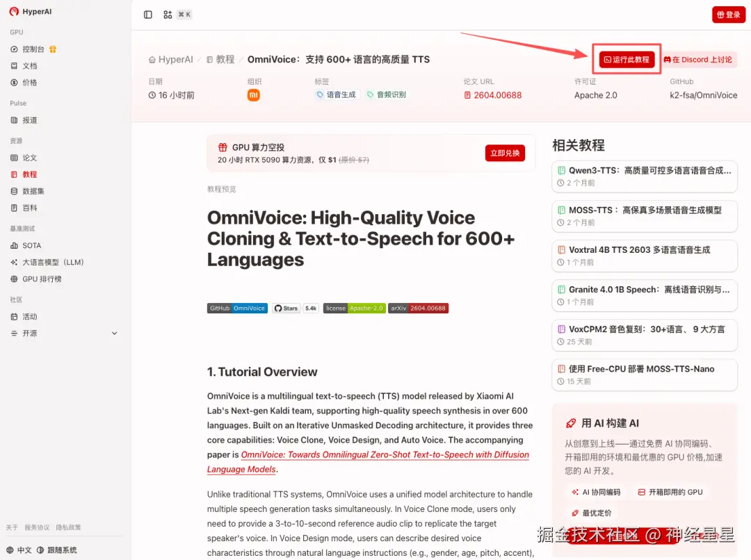Click the AI 协同编码 item
This screenshot has width=751, height=560.
coord(596,492)
